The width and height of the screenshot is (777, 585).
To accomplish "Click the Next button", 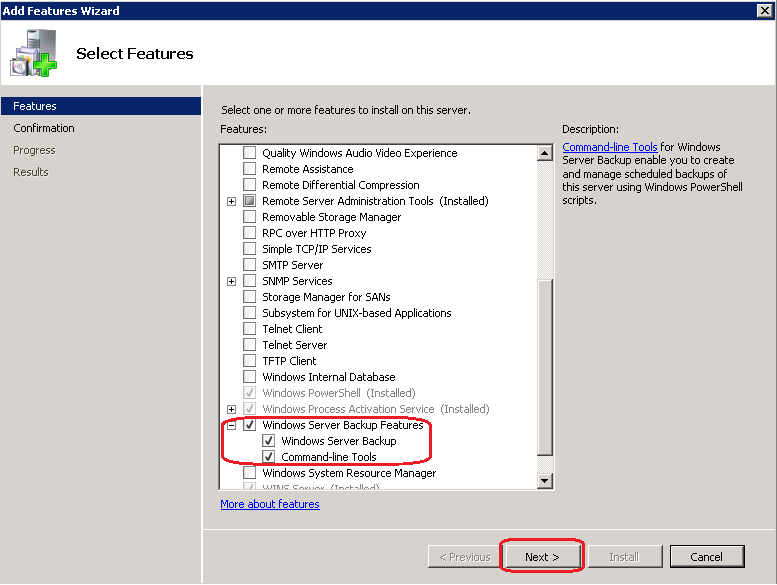I will coord(542,557).
